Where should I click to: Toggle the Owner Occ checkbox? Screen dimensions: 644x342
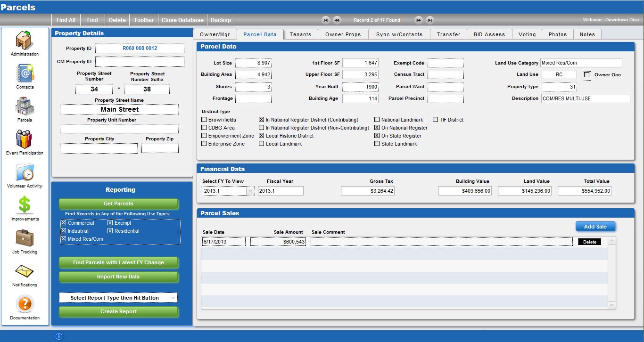[x=587, y=75]
